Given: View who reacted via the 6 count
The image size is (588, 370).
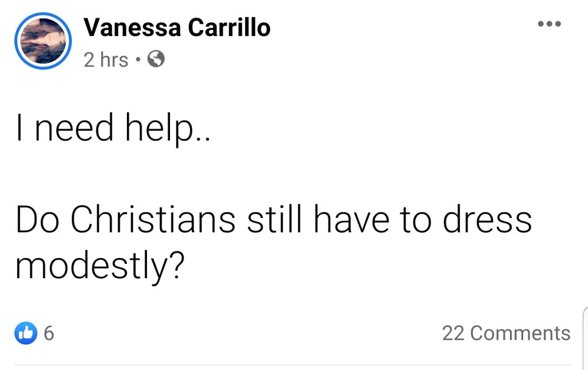Looking at the screenshot, I should click(x=49, y=333).
